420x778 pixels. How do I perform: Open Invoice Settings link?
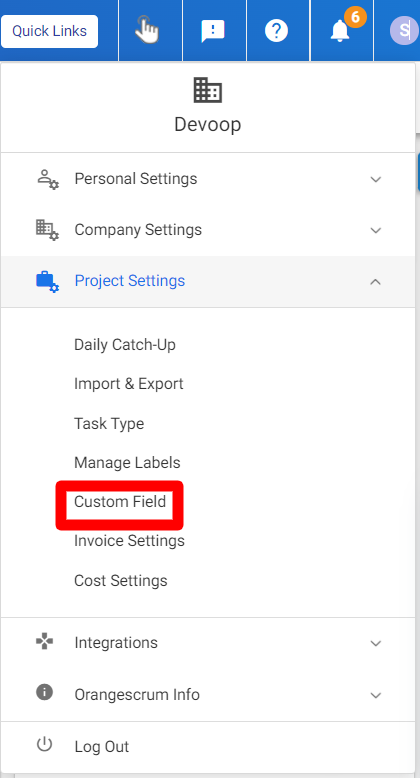(129, 541)
